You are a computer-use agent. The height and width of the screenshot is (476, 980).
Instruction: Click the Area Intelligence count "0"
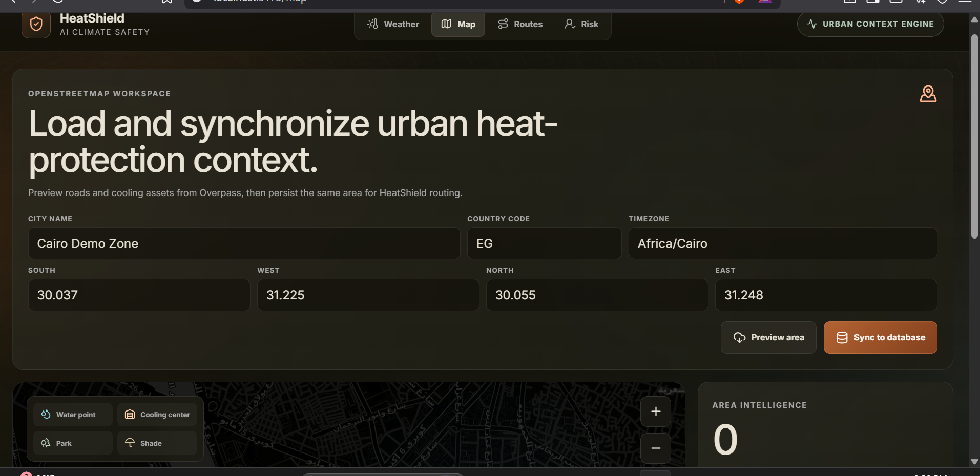(x=725, y=440)
